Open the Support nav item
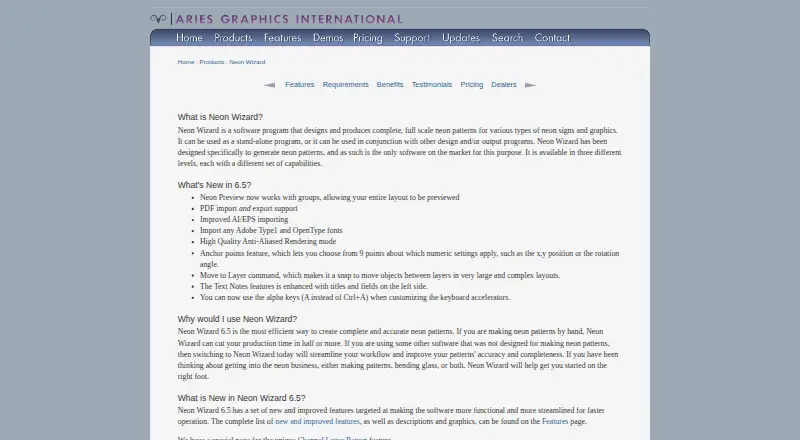Screen dimensions: 800x440 coord(412,38)
